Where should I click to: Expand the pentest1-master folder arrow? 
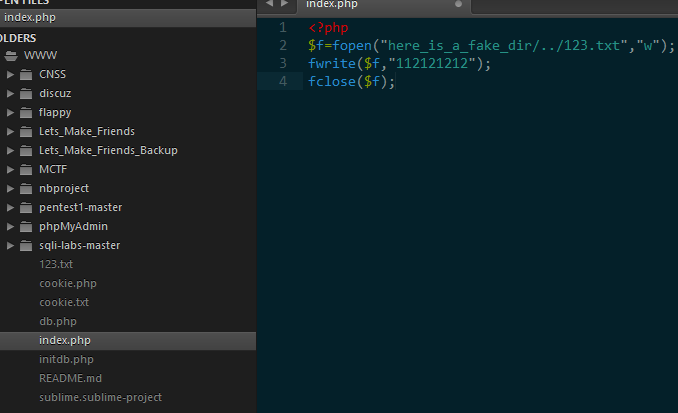point(11,207)
